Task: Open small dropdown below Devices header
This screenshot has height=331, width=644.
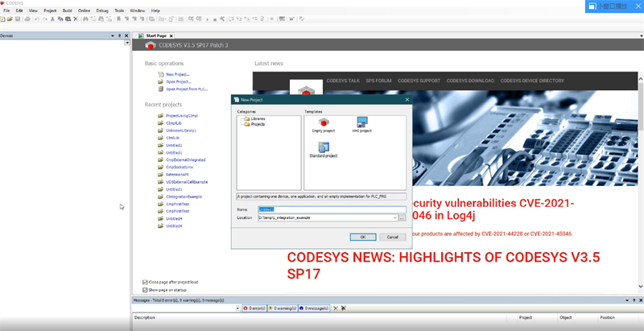Action: point(127,43)
